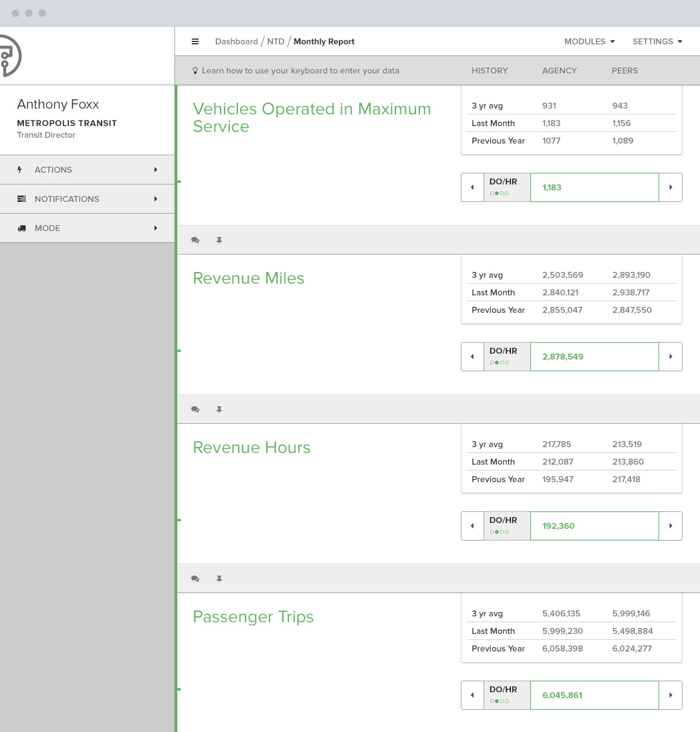The width and height of the screenshot is (700, 732).
Task: Click the Vehicles Operated in Maximum Service heading
Action: click(312, 117)
